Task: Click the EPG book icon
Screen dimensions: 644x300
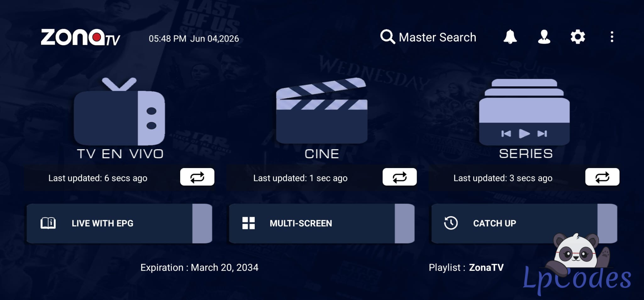Action: tap(48, 223)
